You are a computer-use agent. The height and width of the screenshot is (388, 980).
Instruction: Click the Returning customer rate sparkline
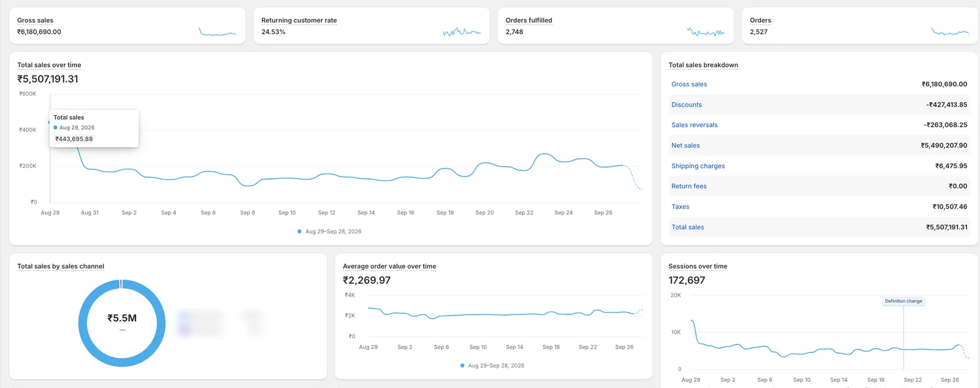pos(462,32)
